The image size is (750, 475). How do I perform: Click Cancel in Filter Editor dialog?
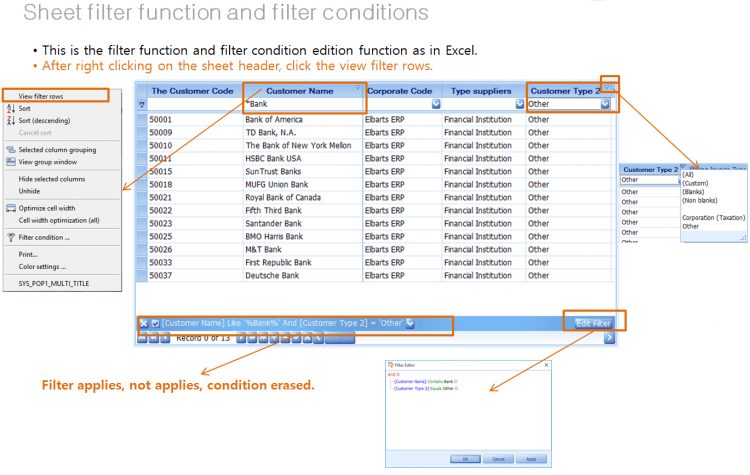point(498,459)
